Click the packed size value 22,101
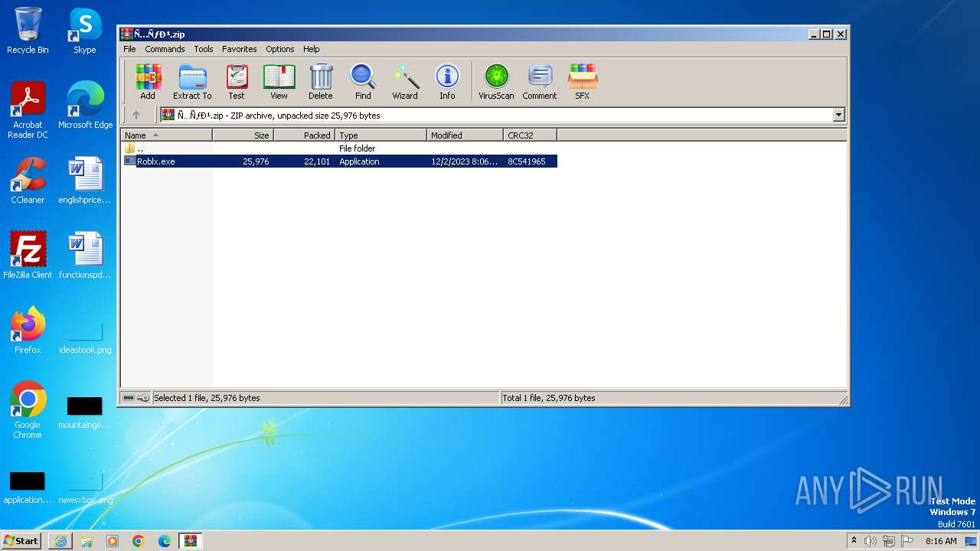This screenshot has height=551, width=980. click(x=317, y=161)
